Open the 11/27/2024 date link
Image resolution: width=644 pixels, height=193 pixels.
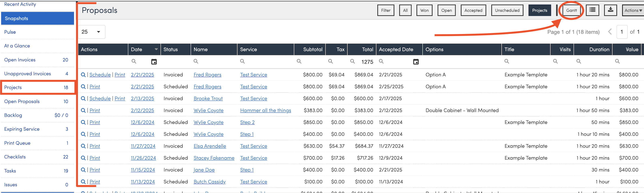(143, 146)
